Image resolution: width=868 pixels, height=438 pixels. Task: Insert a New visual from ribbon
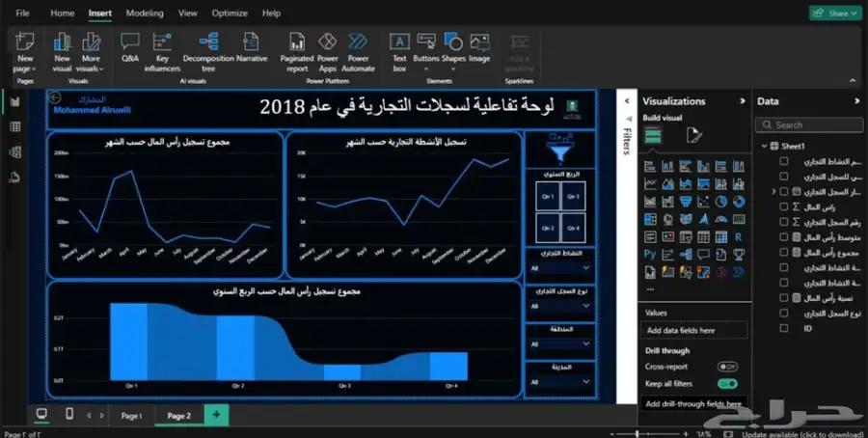point(62,53)
